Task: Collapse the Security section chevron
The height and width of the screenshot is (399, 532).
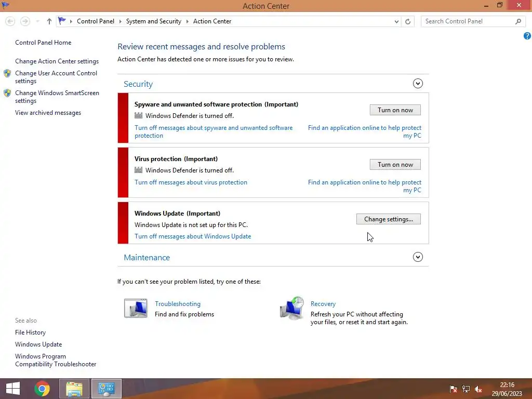Action: tap(418, 84)
